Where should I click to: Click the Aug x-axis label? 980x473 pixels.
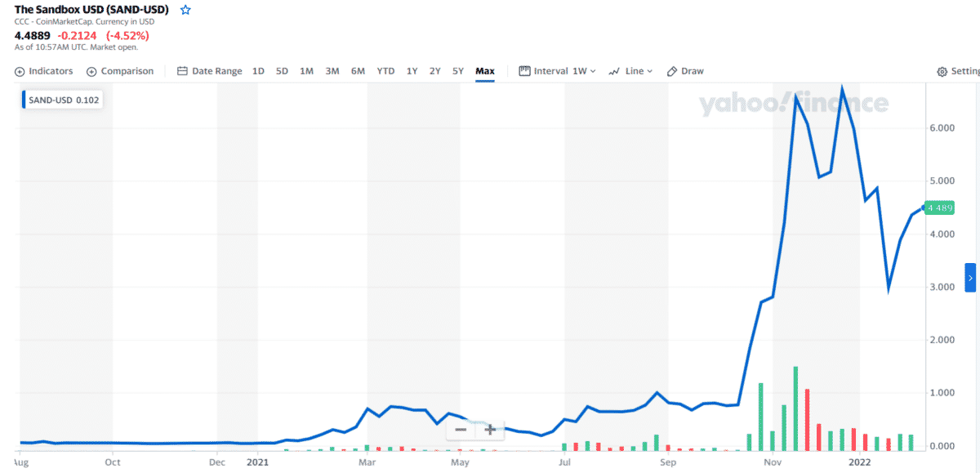pyautogui.click(x=22, y=462)
